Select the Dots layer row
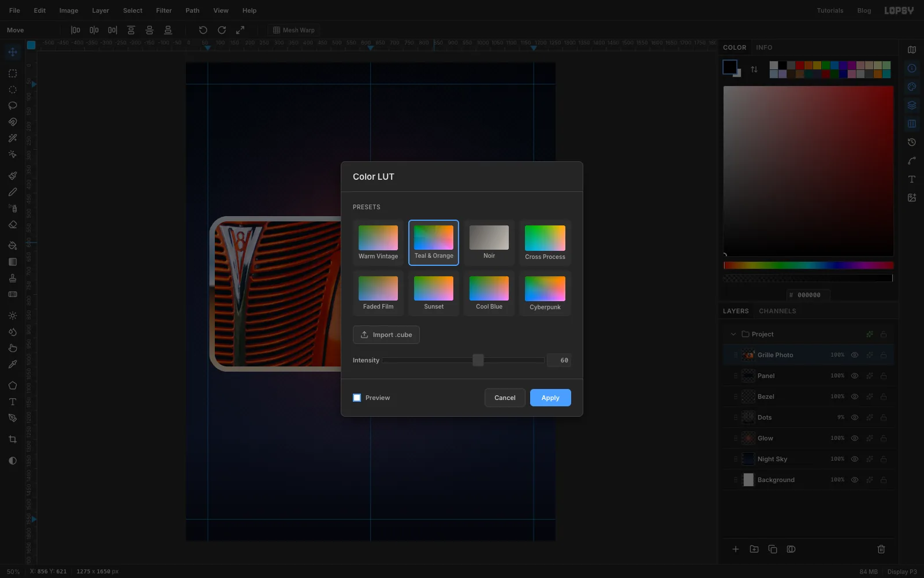The width and height of the screenshot is (924, 578). pos(808,417)
